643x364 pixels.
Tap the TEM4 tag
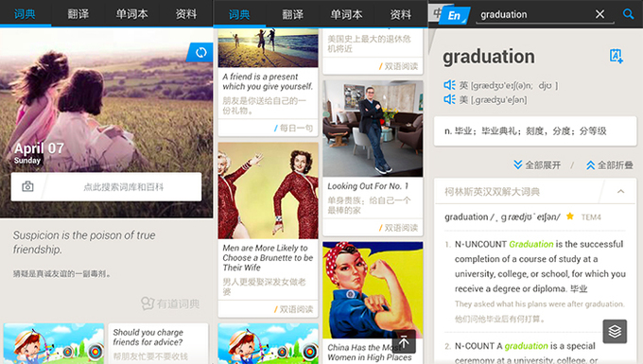(x=591, y=217)
